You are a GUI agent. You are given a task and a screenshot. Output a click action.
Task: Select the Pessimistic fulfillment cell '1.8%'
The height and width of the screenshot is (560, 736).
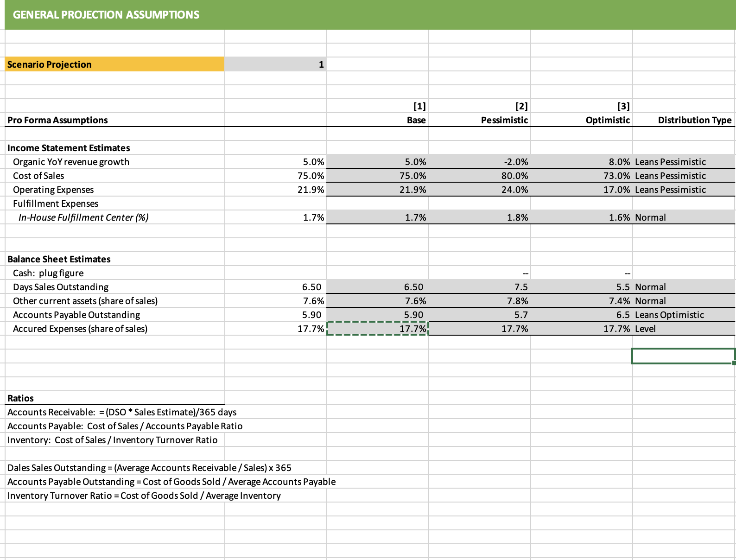point(480,217)
